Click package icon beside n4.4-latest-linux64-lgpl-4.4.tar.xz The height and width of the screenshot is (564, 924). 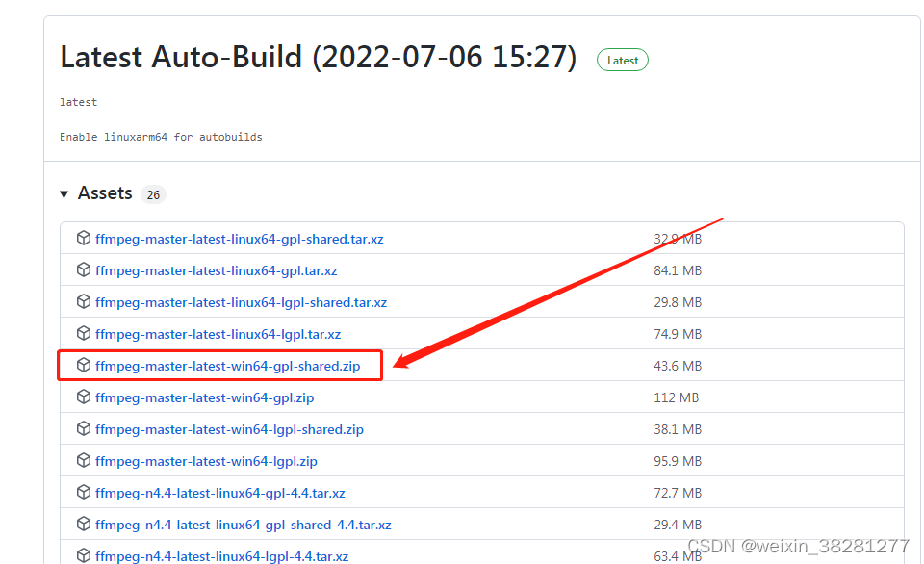(84, 555)
